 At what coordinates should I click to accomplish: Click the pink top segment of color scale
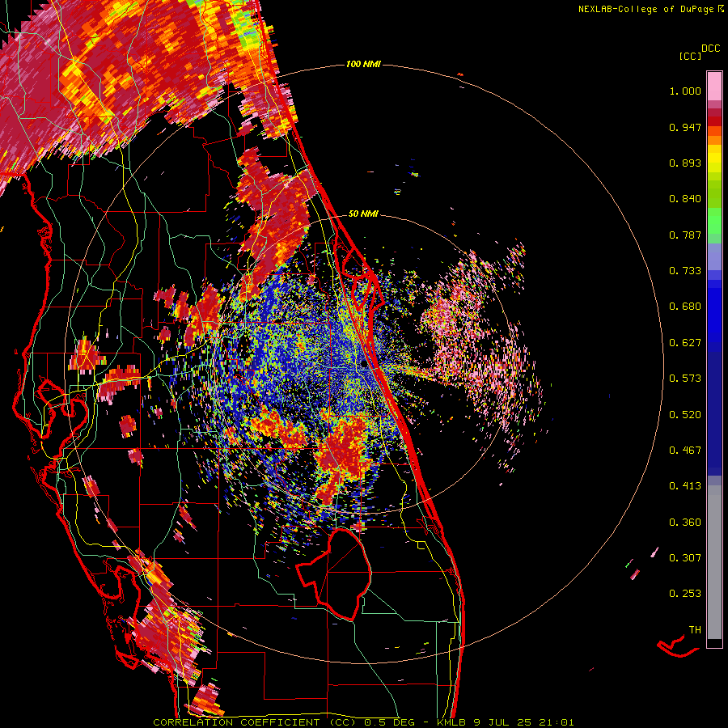[x=714, y=86]
